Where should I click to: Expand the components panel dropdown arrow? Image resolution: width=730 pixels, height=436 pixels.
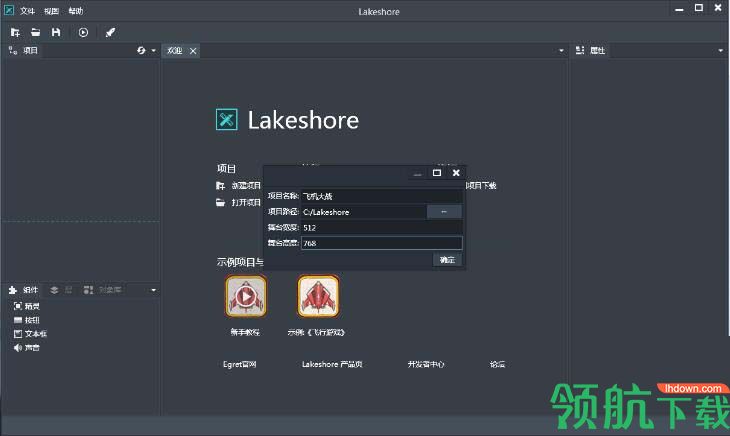pyautogui.click(x=154, y=290)
